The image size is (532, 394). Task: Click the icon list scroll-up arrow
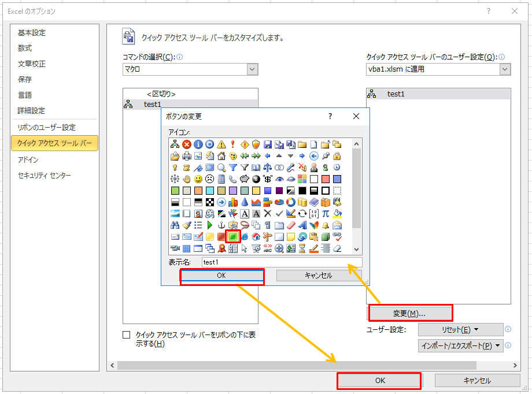(356, 144)
